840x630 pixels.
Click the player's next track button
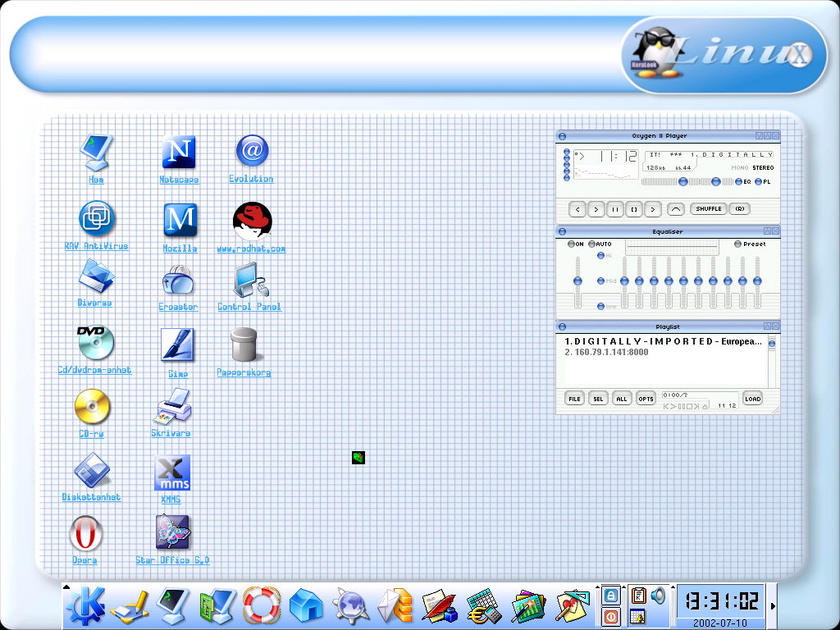652,209
